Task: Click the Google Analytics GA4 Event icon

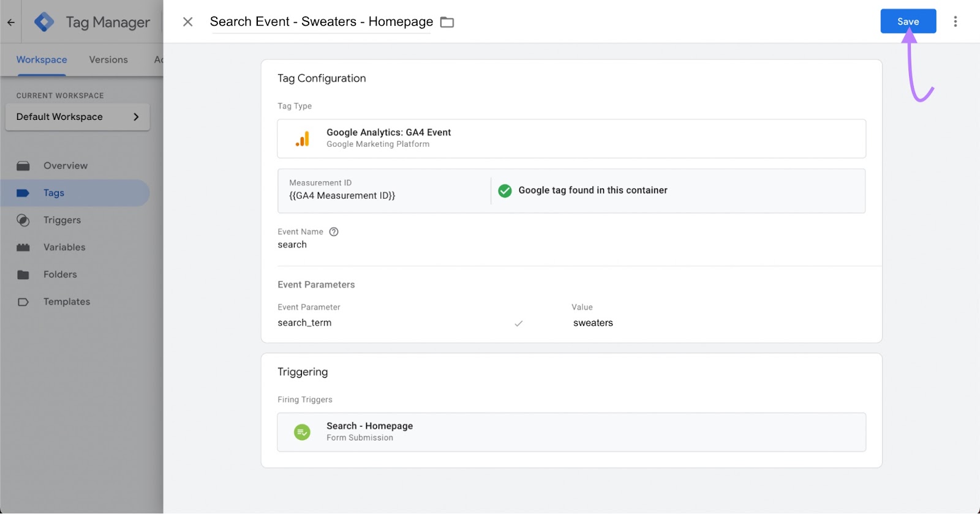Action: 303,139
